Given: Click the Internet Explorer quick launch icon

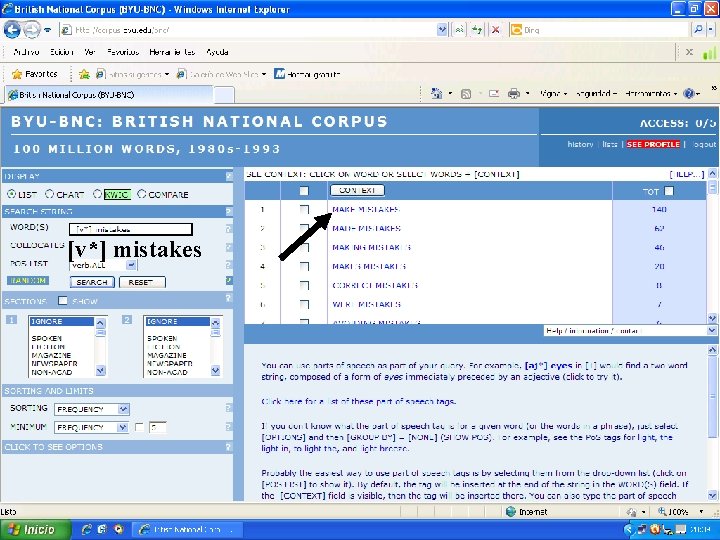Looking at the screenshot, I should [x=86, y=529].
